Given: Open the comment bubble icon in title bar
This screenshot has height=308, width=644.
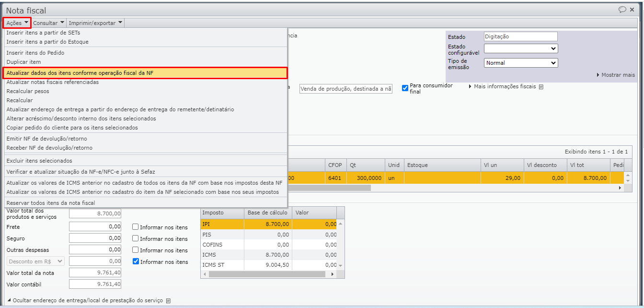Looking at the screenshot, I should click(x=622, y=10).
